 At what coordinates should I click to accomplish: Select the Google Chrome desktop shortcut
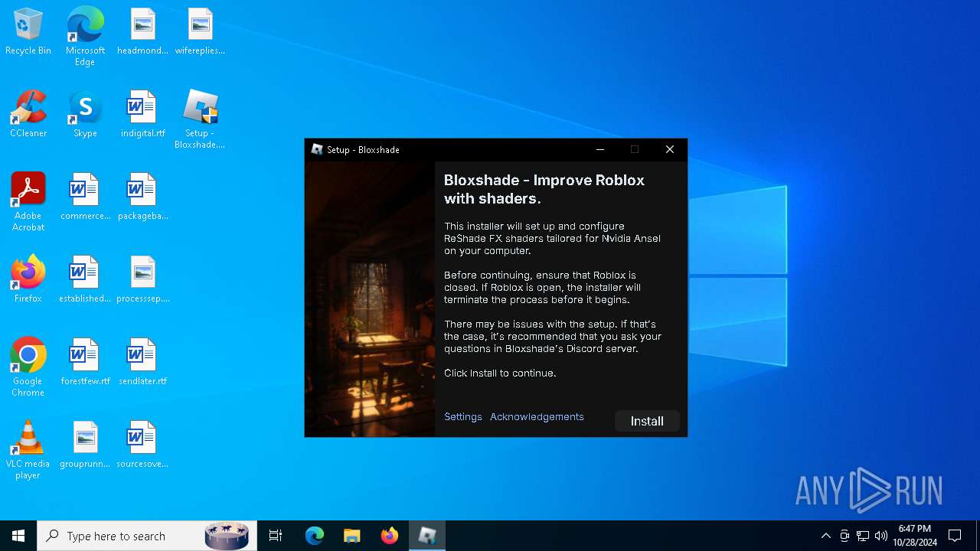[x=28, y=367]
